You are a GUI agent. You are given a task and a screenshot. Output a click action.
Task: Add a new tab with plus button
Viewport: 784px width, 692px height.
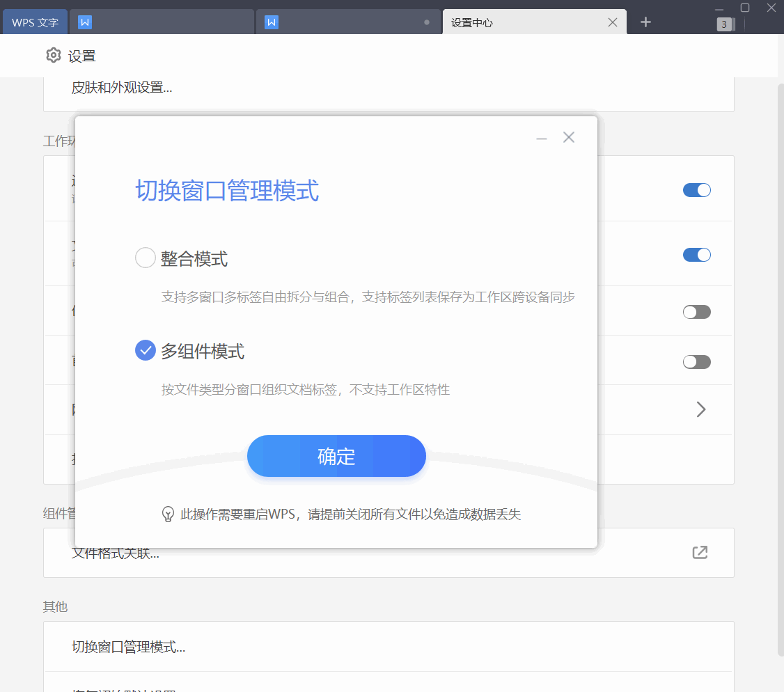pyautogui.click(x=645, y=22)
